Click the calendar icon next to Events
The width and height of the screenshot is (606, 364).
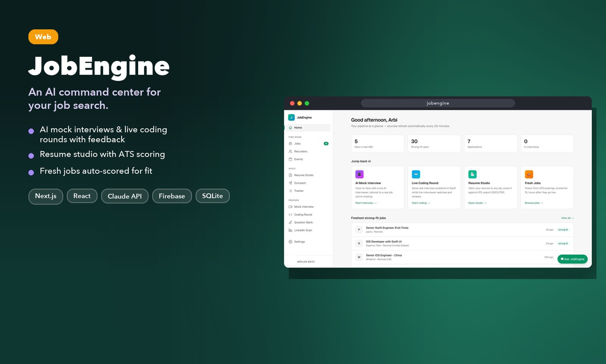290,160
